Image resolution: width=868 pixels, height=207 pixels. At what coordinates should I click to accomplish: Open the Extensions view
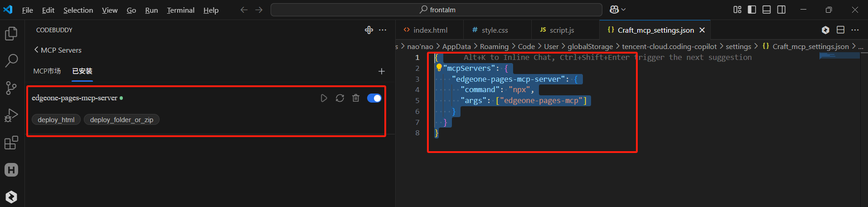(11, 143)
